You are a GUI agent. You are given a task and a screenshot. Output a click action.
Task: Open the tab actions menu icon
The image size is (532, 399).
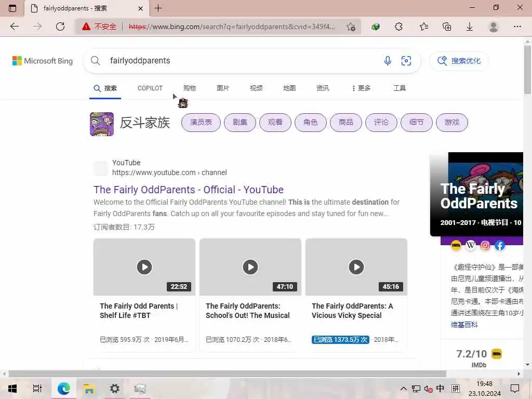12,8
